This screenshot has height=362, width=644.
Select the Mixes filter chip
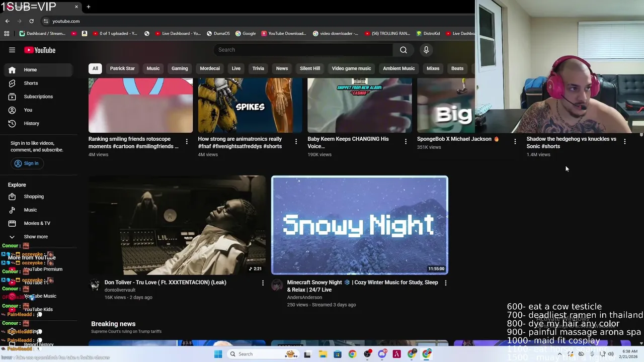click(x=433, y=68)
